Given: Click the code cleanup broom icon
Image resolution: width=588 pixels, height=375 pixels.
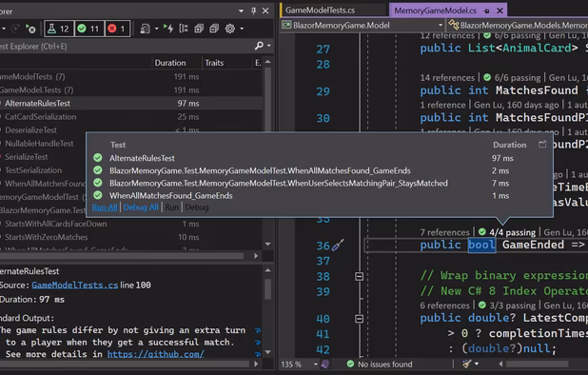Looking at the screenshot, I should pyautogui.click(x=466, y=364).
